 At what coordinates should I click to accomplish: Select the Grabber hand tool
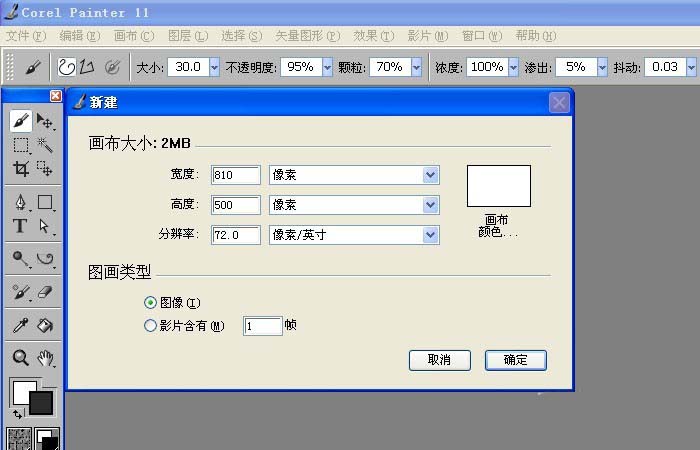pyautogui.click(x=45, y=358)
